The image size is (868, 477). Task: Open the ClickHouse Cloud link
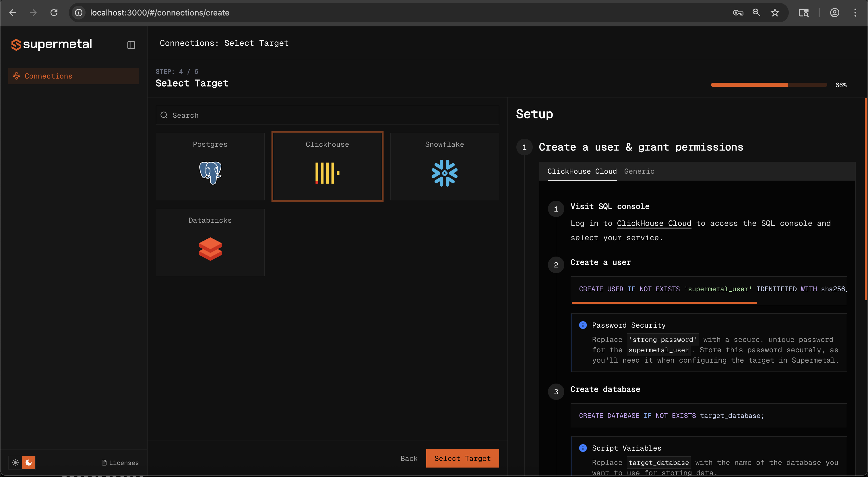coord(654,223)
